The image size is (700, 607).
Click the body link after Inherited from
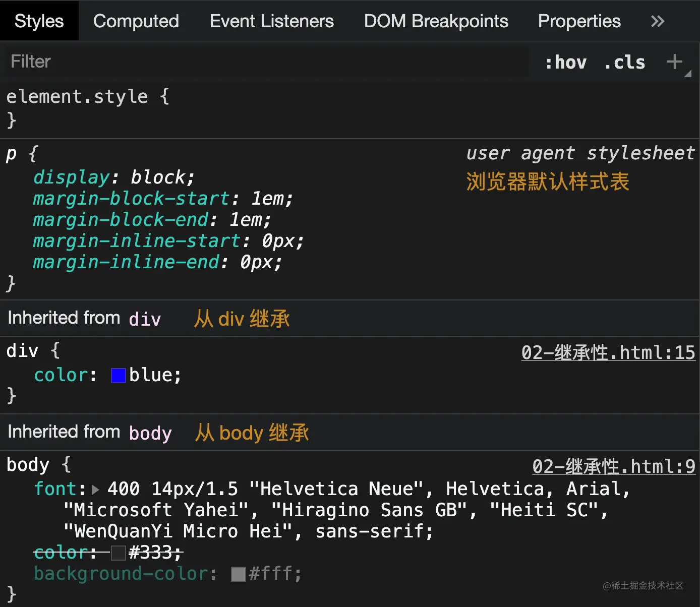(150, 433)
